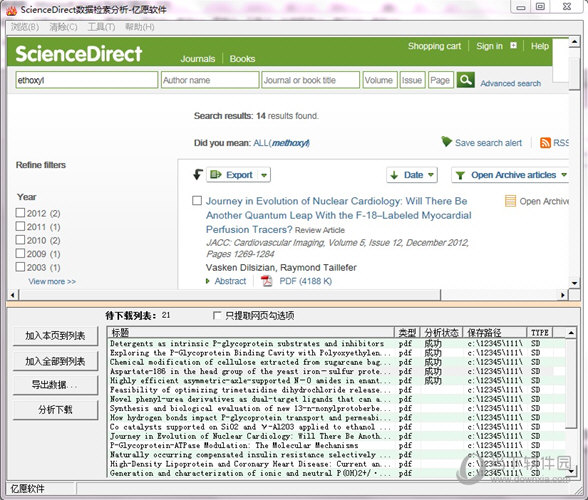Image resolution: width=588 pixels, height=500 pixels.
Task: Click the 保存路径 column header
Action: 495,332
